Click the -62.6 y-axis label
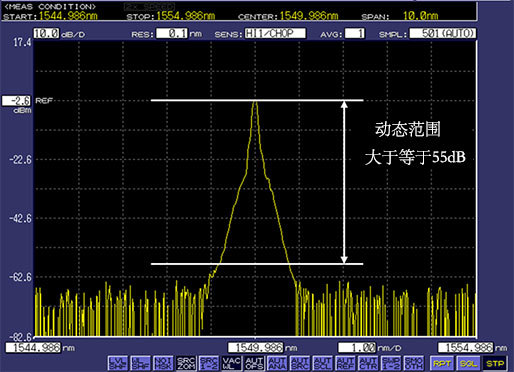This screenshot has width=514, height=372. click(20, 277)
